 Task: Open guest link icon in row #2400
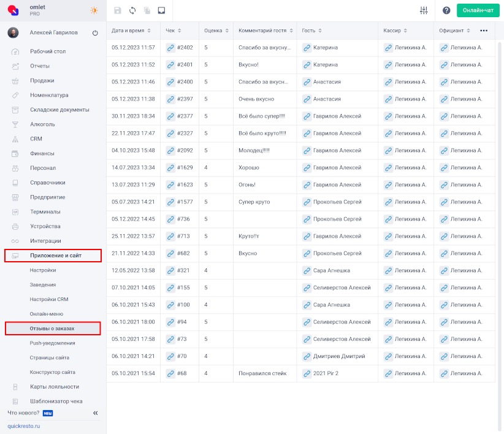point(307,82)
